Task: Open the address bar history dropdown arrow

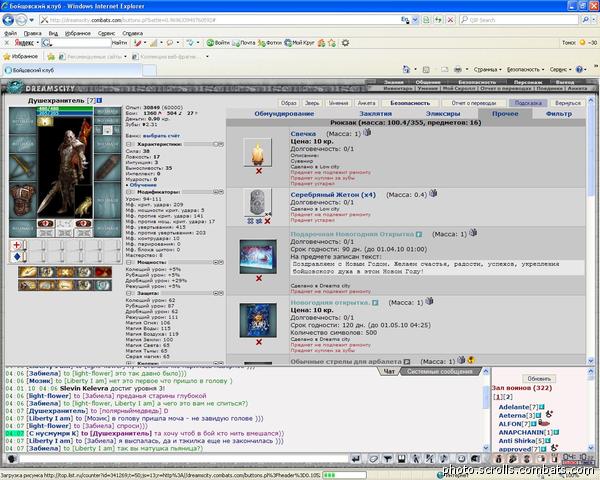Action: coord(415,20)
